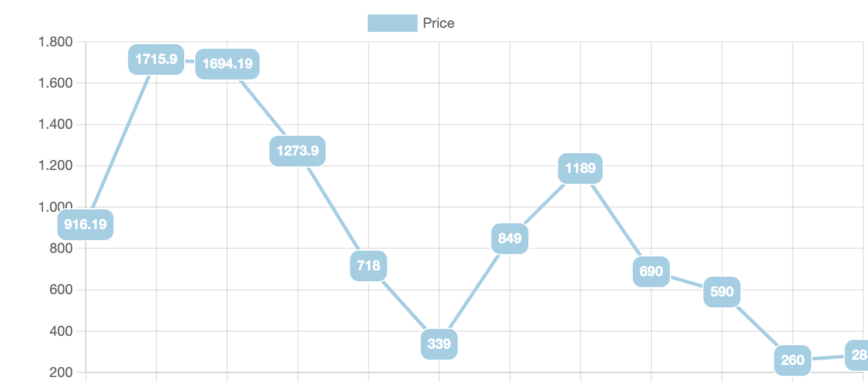Click the 260 data point label
Screen dimensions: 868x384
coord(793,360)
